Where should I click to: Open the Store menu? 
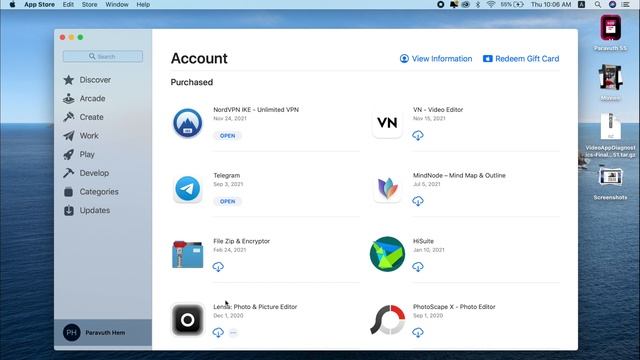(89, 4)
